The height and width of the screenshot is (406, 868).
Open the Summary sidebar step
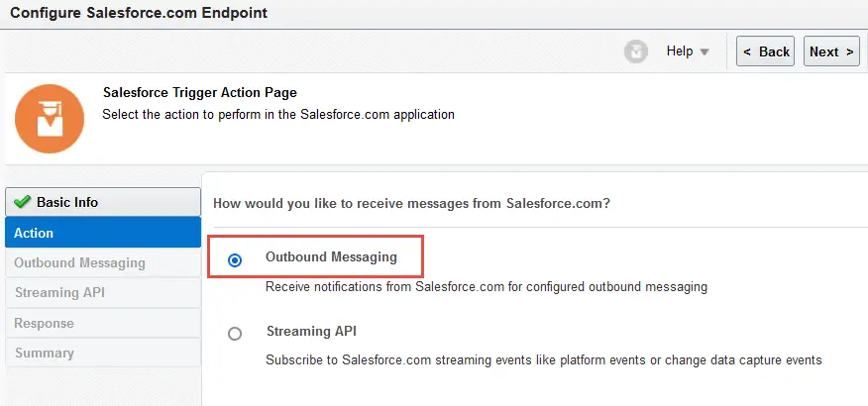(103, 353)
